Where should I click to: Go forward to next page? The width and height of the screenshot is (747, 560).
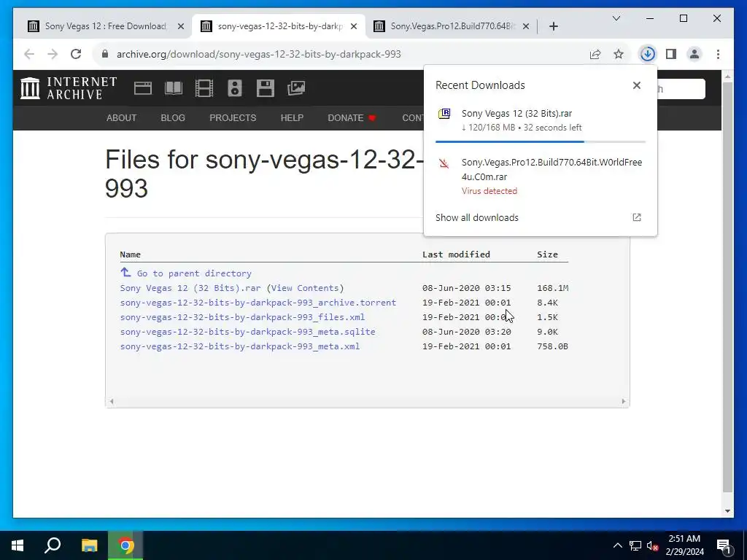pos(53,54)
